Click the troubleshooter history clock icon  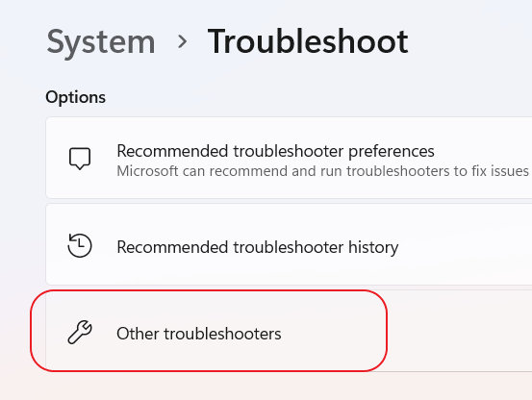[80, 245]
